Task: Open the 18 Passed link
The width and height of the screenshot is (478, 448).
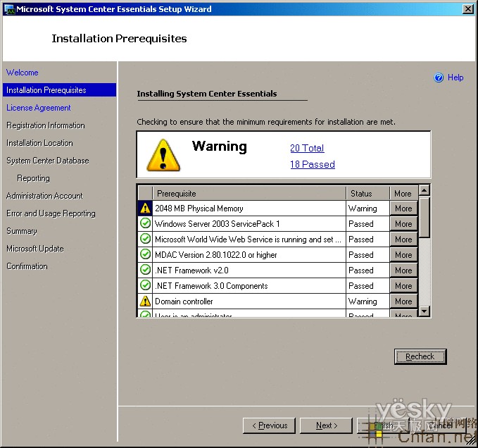Action: point(313,164)
